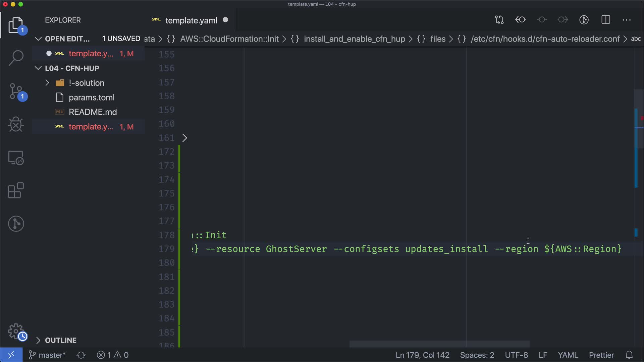The height and width of the screenshot is (362, 644).
Task: Open the Open Changes compare icon
Action: click(499, 20)
